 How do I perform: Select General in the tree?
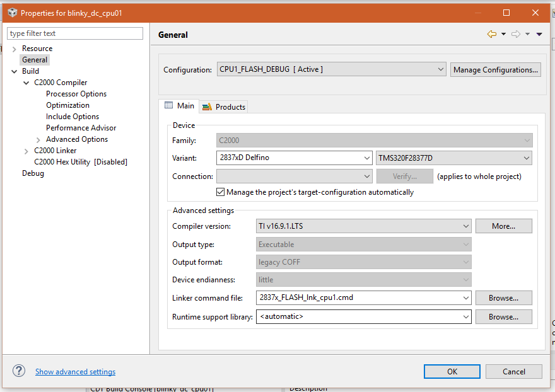click(35, 60)
